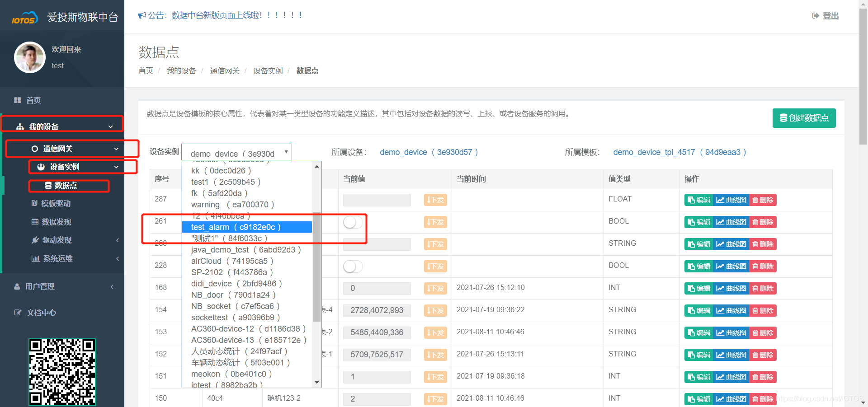Click the 登出 logout icon
This screenshot has height=407, width=868.
pos(825,15)
